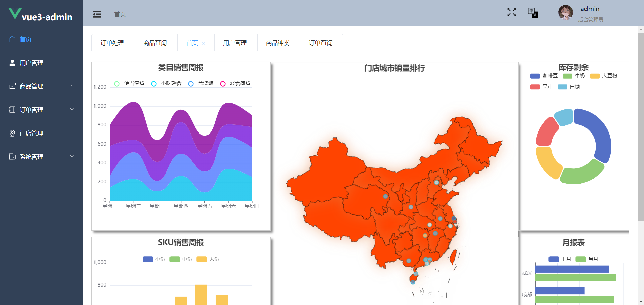The image size is (644, 305).
Task: Switch to the 订单查询 tab
Action: point(321,43)
